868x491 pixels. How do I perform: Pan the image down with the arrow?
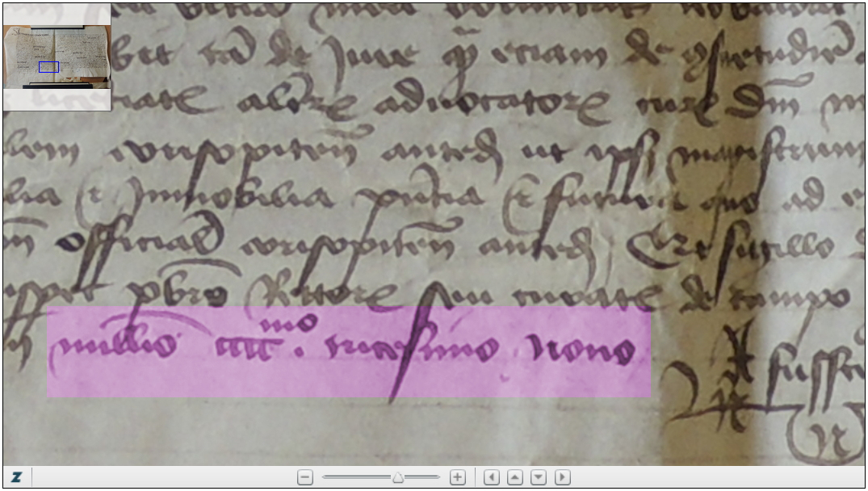tap(538, 477)
